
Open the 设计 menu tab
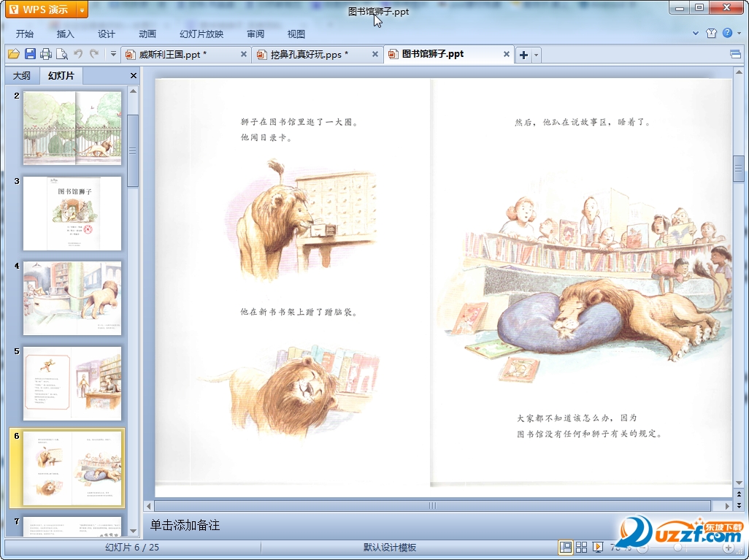[x=107, y=34]
